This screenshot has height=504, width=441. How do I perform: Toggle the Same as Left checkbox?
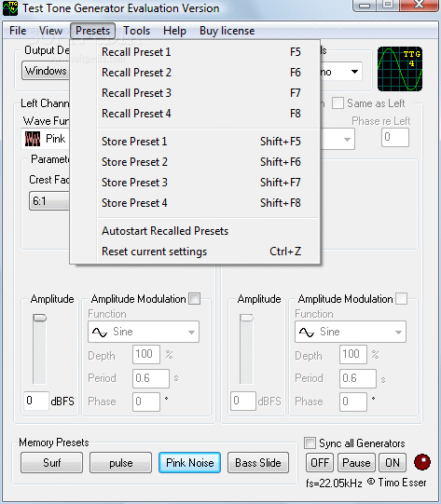pos(338,103)
